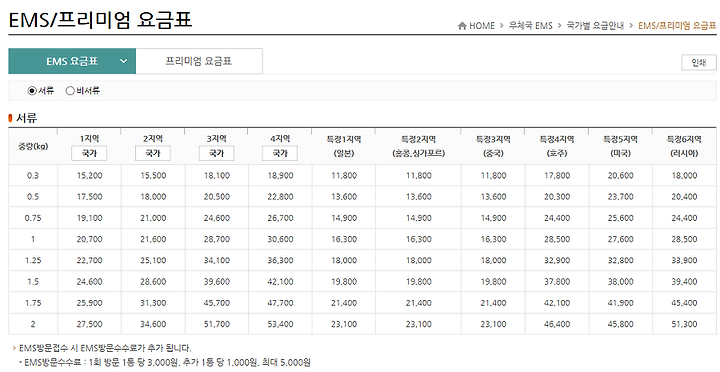Click the 27,500 price cell
Image resolution: width=720 pixels, height=372 pixels.
tap(89, 324)
